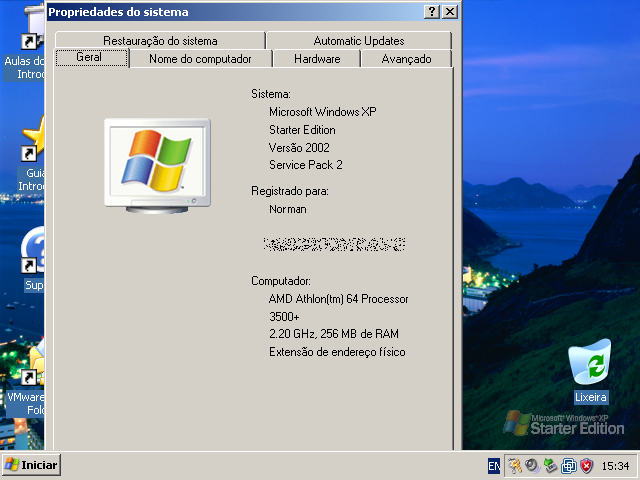This screenshot has height=480, width=640.
Task: Open the Lixeira recycle bin icon
Action: tap(590, 366)
